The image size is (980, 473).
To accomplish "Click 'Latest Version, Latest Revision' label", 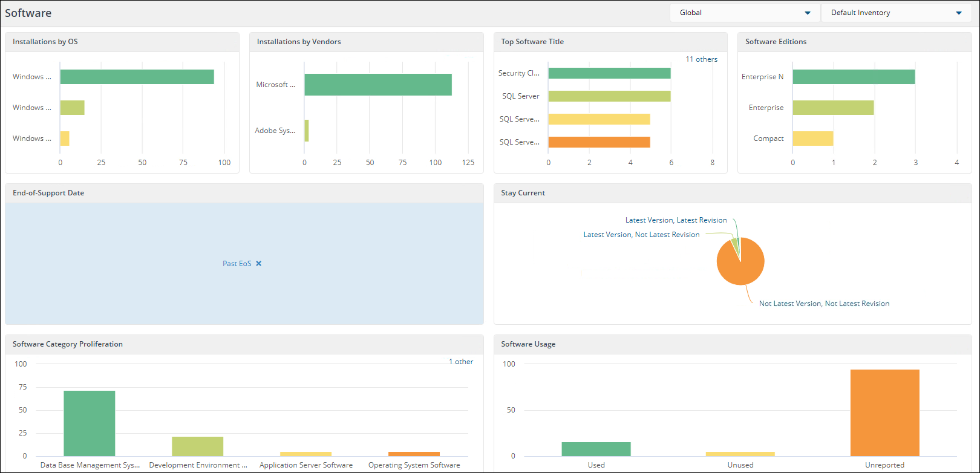I will [676, 220].
